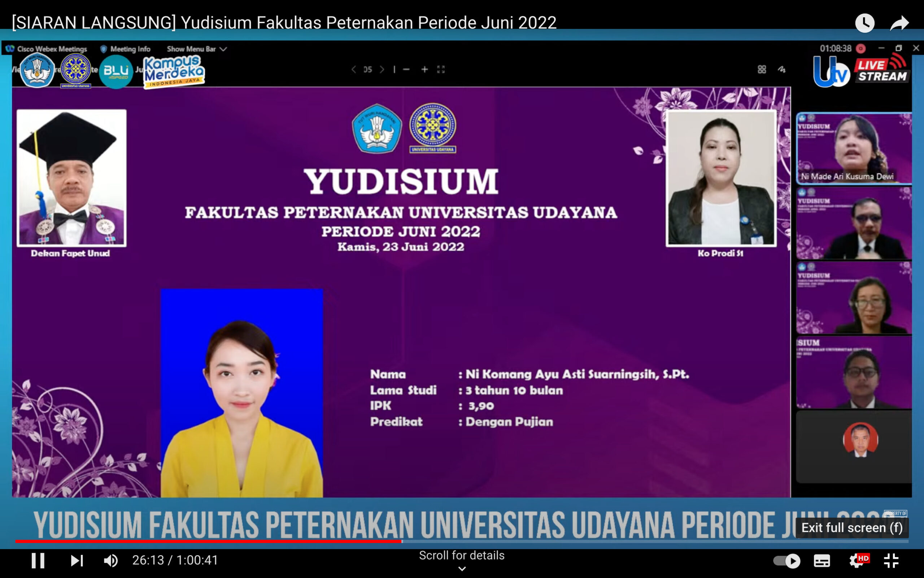Click the Webex timer 01:08:38
Screen dimensions: 924x578
(836, 48)
